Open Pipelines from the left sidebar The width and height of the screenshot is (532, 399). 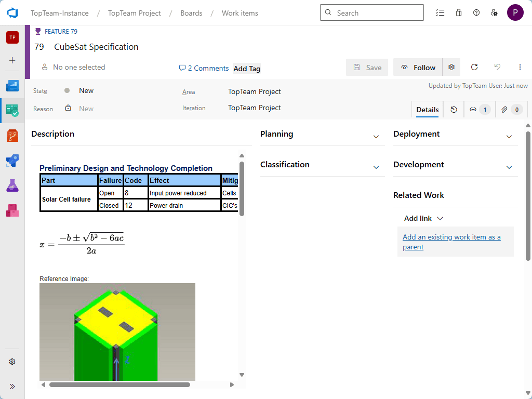point(12,161)
